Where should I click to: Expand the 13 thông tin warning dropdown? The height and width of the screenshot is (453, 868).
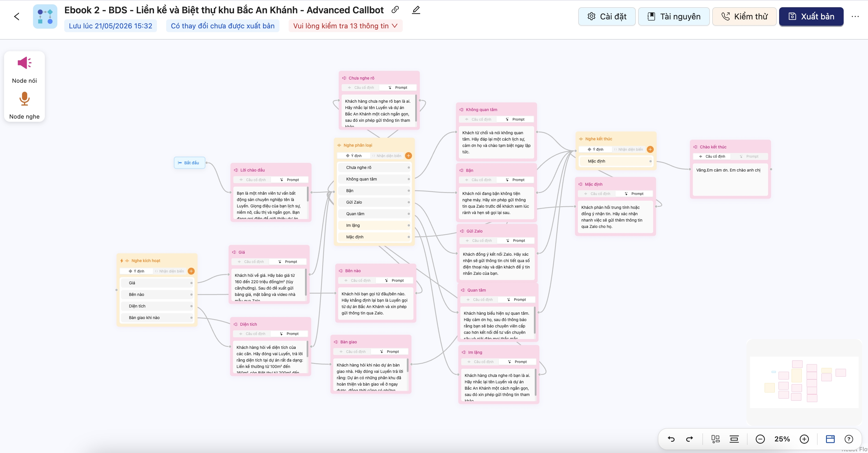(x=345, y=26)
